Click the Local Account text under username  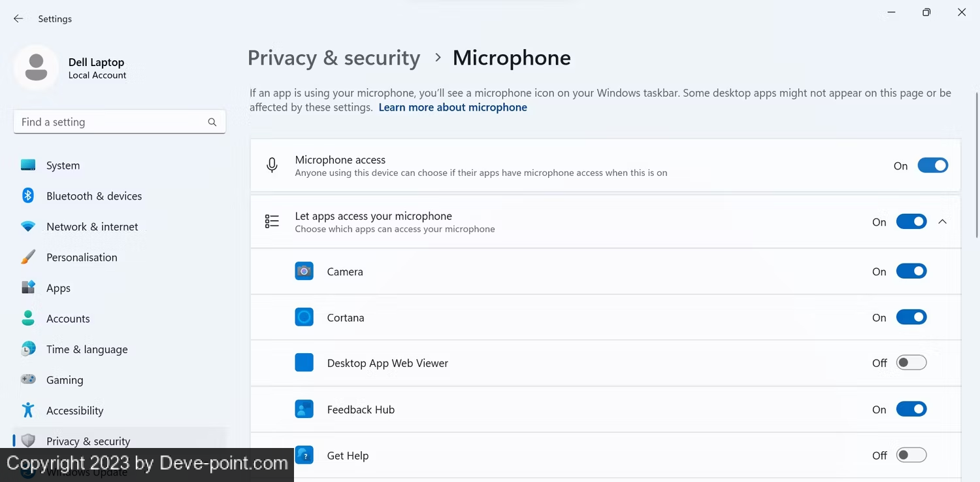coord(97,75)
